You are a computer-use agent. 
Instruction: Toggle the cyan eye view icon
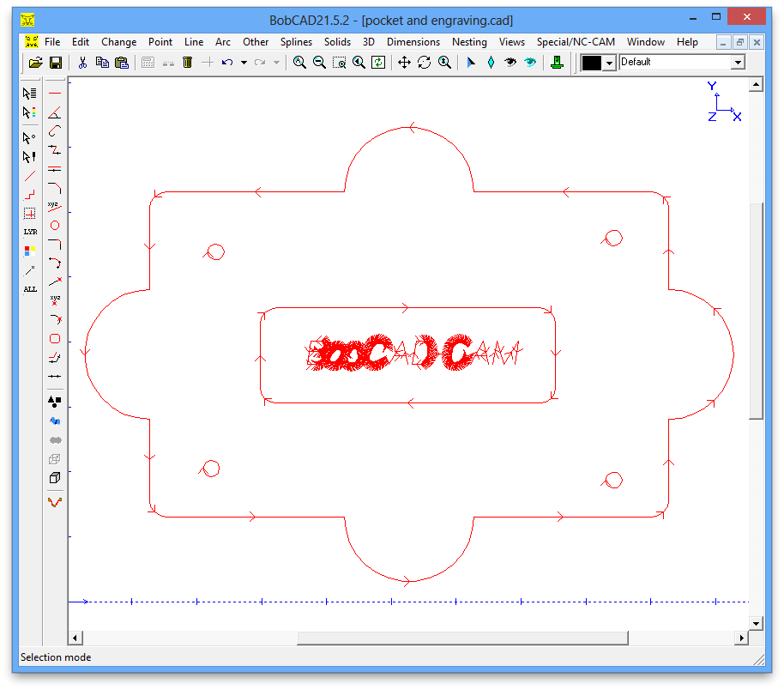530,63
